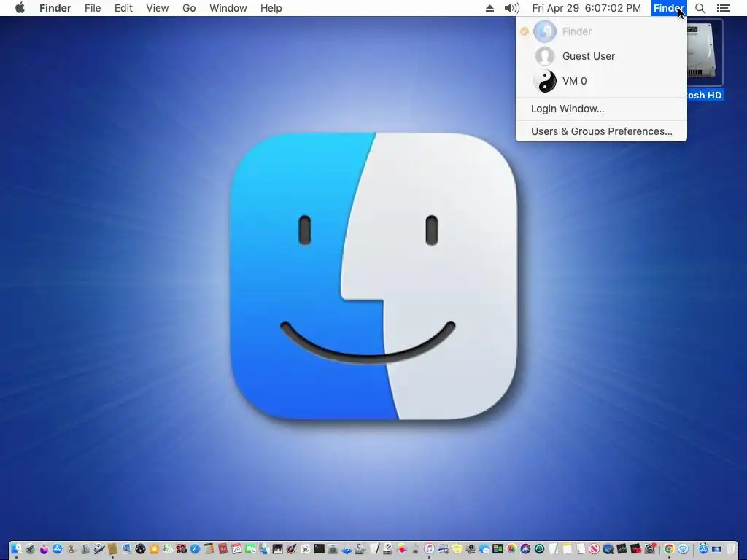Close the fast user switching menu titled Finder
The height and width of the screenshot is (560, 747).
pyautogui.click(x=668, y=8)
